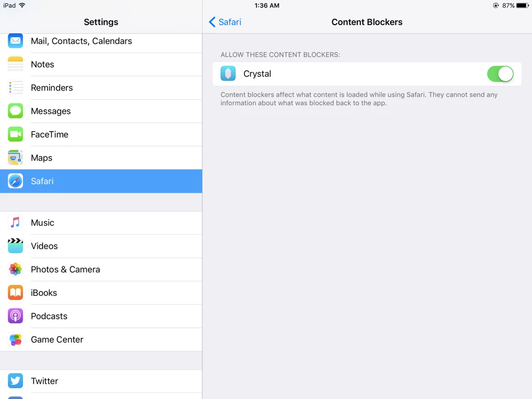Click the Videos app icon
532x399 pixels.
click(15, 246)
